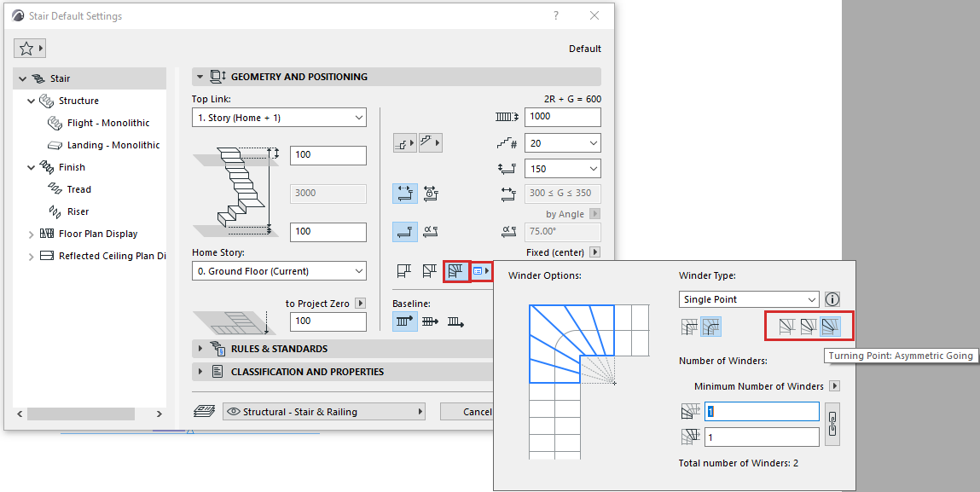Choose the diagonal landing turning type
This screenshot has width=980, height=492.
(430, 271)
